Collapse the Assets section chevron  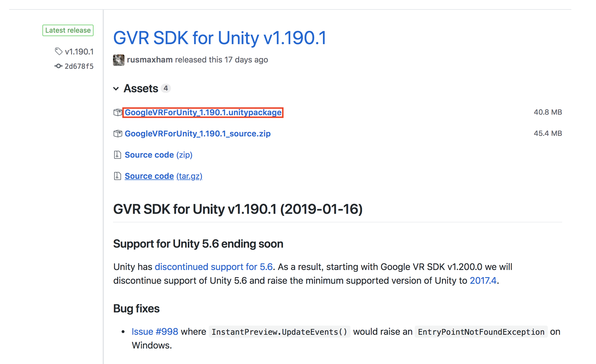(116, 89)
